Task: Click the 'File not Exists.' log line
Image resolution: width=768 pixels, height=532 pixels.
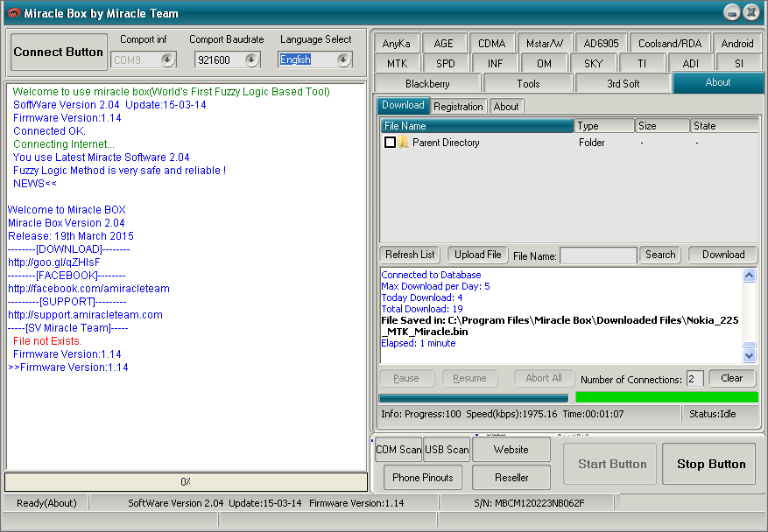Action: pos(47,341)
